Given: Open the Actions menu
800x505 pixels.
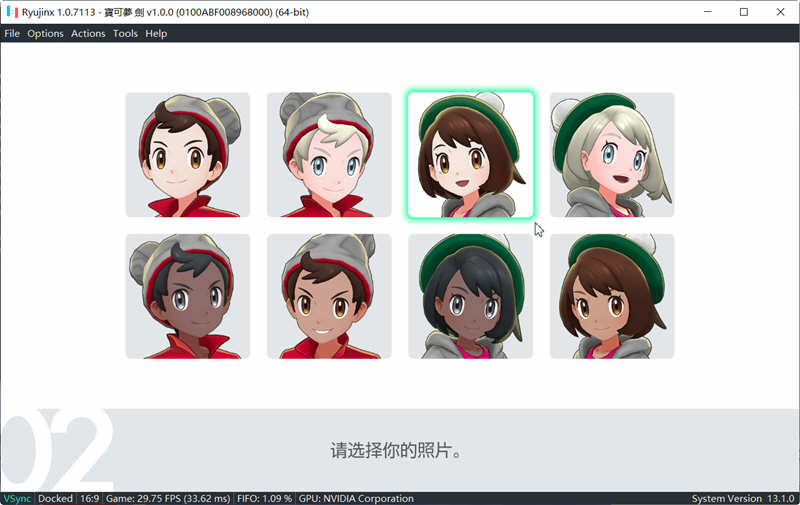Looking at the screenshot, I should click(88, 34).
